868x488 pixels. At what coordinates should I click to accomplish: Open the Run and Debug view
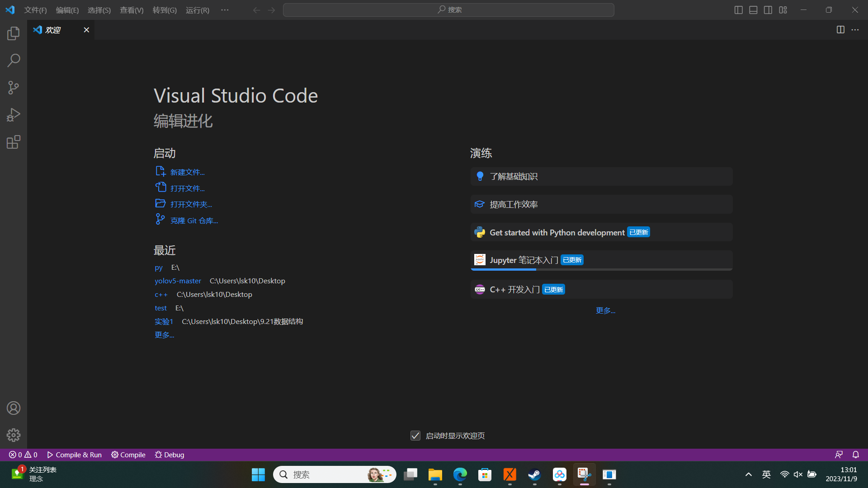(14, 115)
